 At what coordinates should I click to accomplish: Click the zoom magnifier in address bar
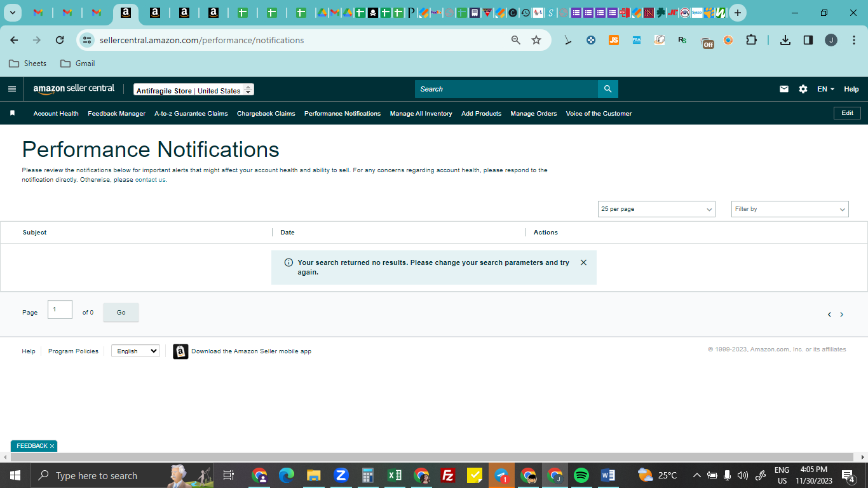coord(516,40)
